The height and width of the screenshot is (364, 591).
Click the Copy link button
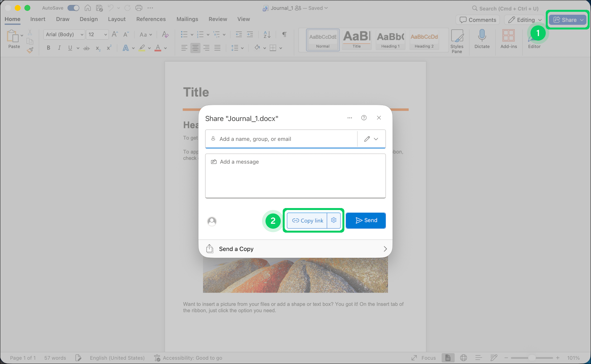[x=308, y=220]
